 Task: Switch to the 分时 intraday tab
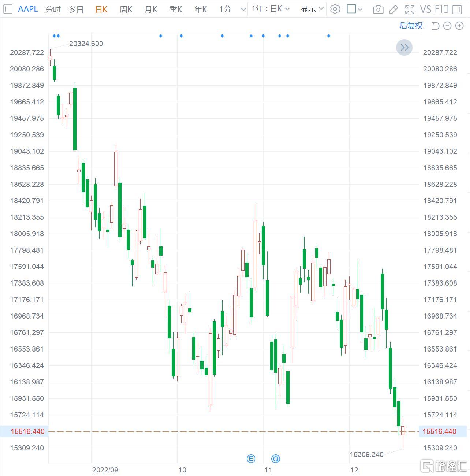53,9
